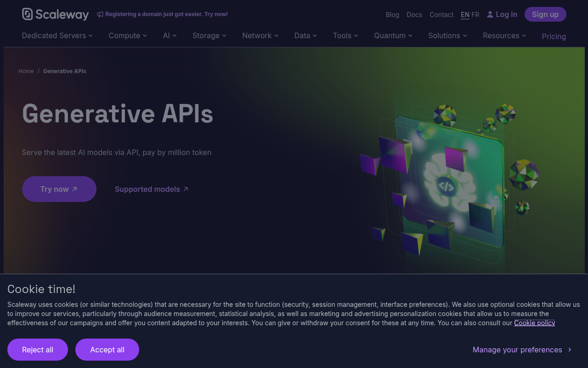Open the Cookie policy link

pyautogui.click(x=534, y=323)
